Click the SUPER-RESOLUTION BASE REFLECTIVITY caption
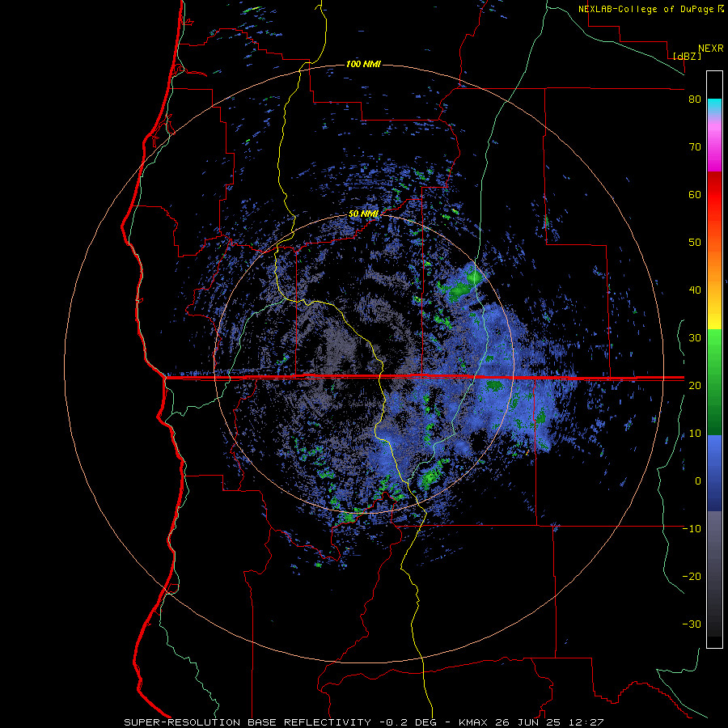The height and width of the screenshot is (728, 728). point(248,722)
